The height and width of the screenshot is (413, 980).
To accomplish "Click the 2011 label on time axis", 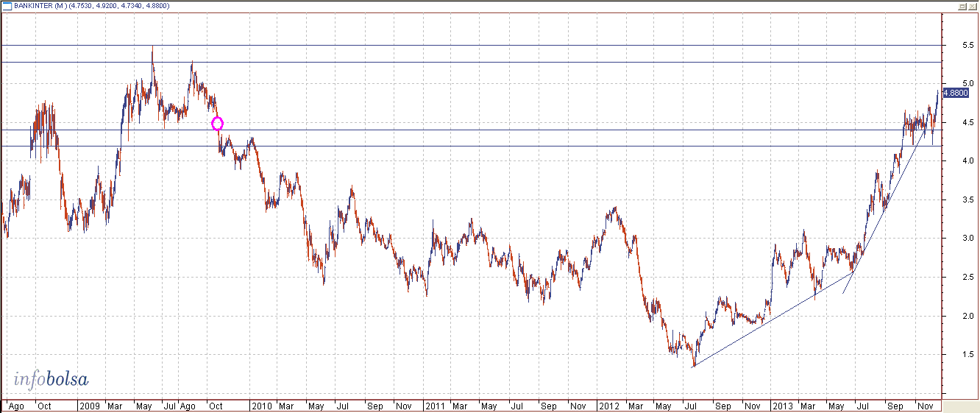I will 435,406.
